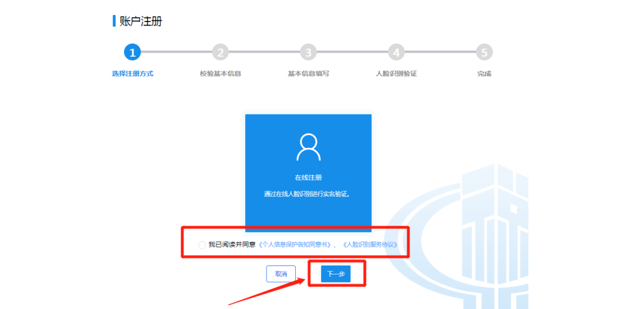
Task: Click the 选择注册方式 step label
Action: pyautogui.click(x=132, y=74)
